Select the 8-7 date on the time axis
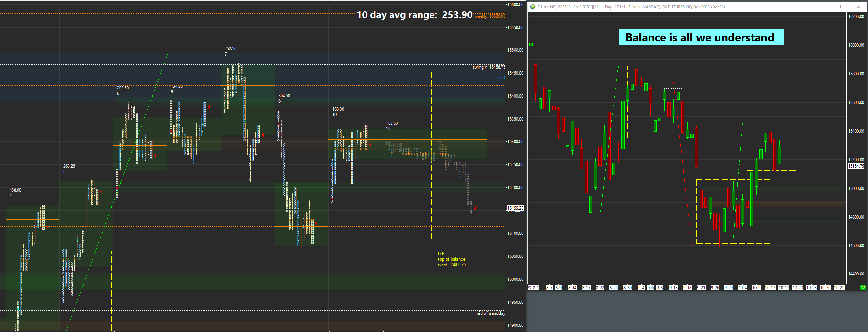Screen dimensions: 868x332 pos(549,288)
